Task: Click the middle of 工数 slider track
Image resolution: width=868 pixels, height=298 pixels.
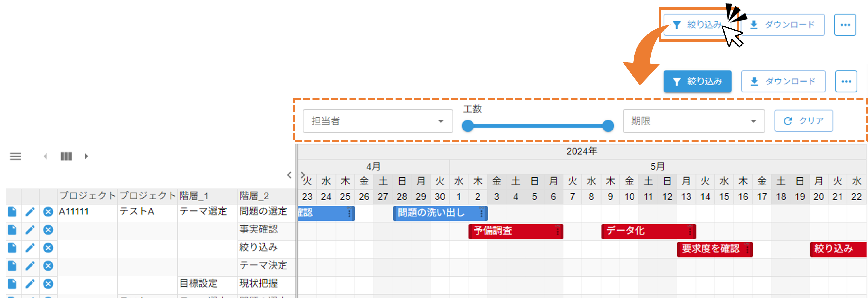Action: pos(538,126)
